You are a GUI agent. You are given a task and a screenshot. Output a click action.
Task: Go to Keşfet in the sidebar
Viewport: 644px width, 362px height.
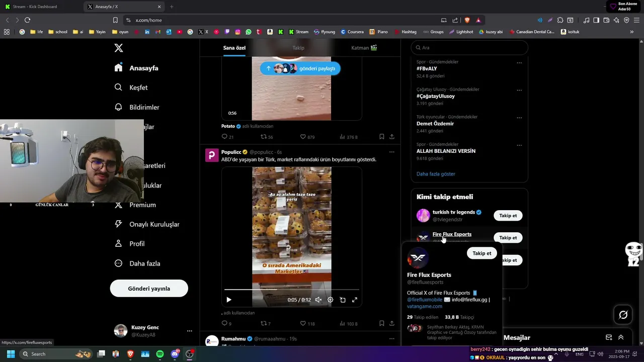point(131,87)
